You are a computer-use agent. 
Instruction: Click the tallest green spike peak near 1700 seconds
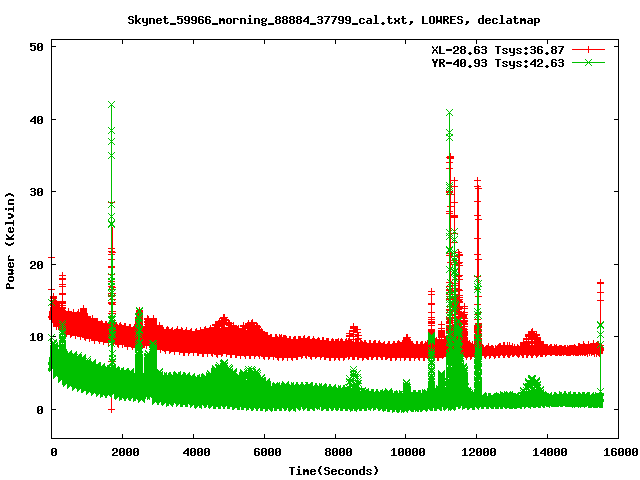111,105
